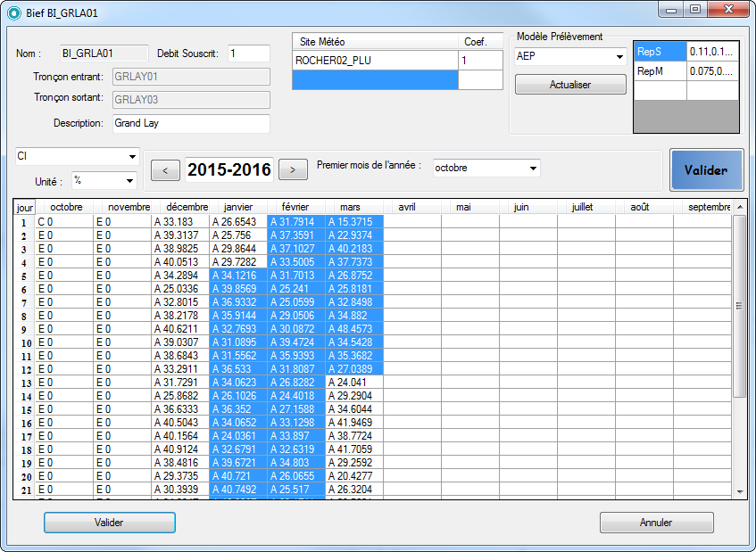
Task: Click the RepM value 0.075,0....
Action: click(712, 71)
